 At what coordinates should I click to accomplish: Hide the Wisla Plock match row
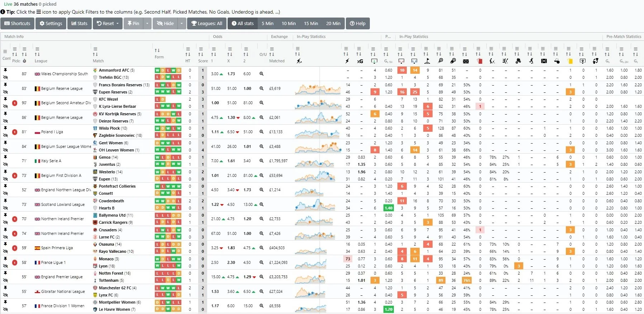[x=5, y=135]
